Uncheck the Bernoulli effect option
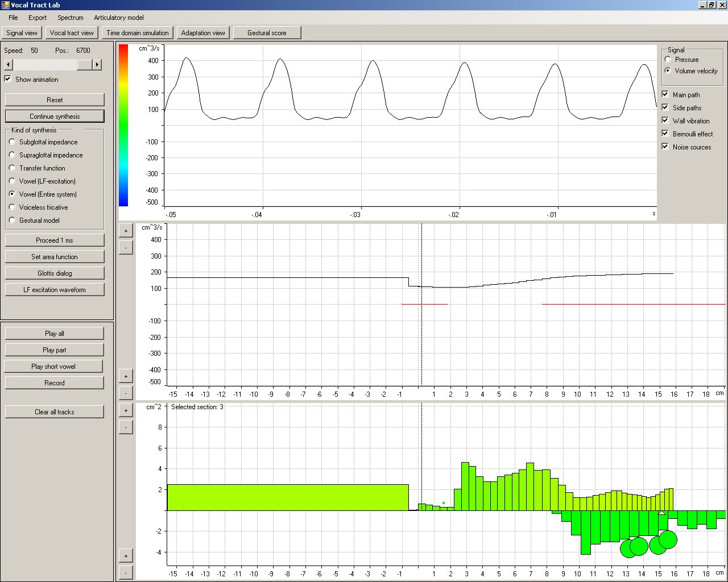This screenshot has height=582, width=728. click(x=665, y=134)
